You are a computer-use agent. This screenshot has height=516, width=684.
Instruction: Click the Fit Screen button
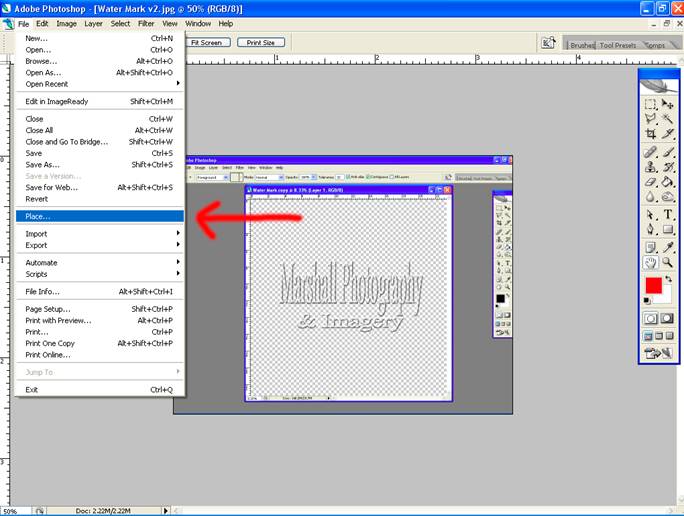(x=207, y=42)
